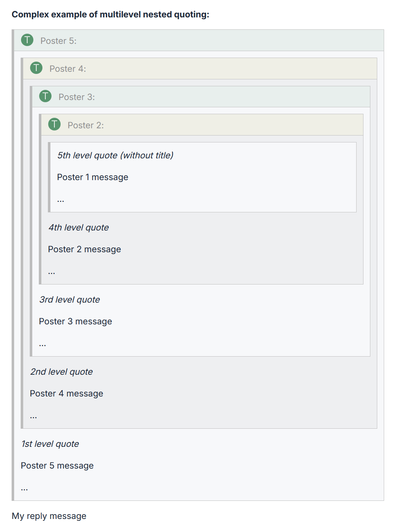Click the "4th level quote" italic text
The height and width of the screenshot is (532, 399).
[78, 228]
